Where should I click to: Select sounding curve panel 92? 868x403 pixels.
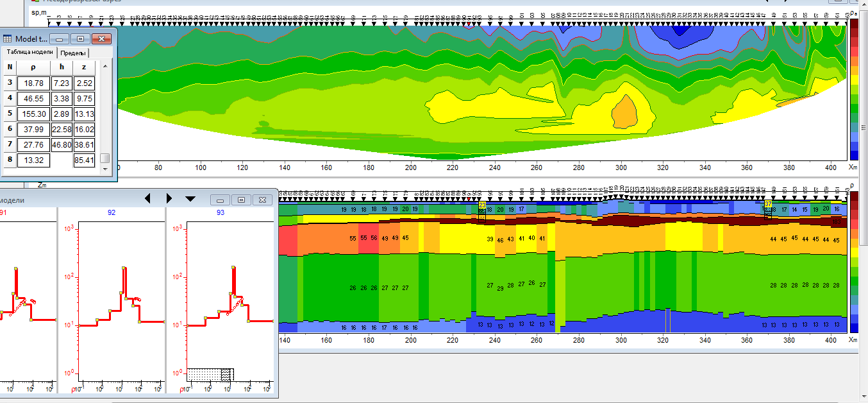pyautogui.click(x=112, y=300)
